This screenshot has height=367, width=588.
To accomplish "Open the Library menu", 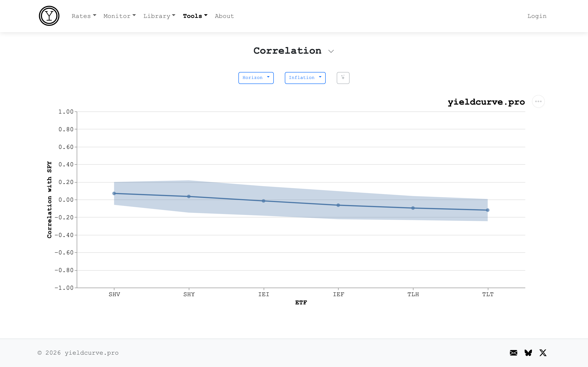I will click(159, 16).
